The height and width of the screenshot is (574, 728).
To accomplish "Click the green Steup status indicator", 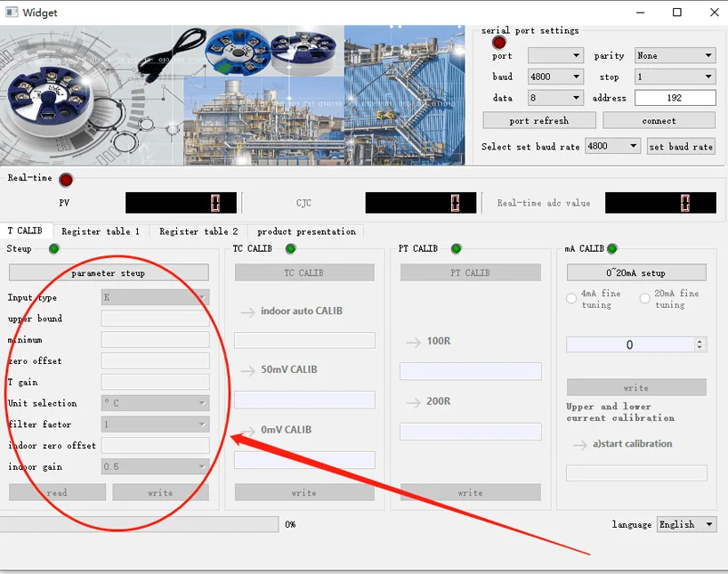I will point(54,249).
